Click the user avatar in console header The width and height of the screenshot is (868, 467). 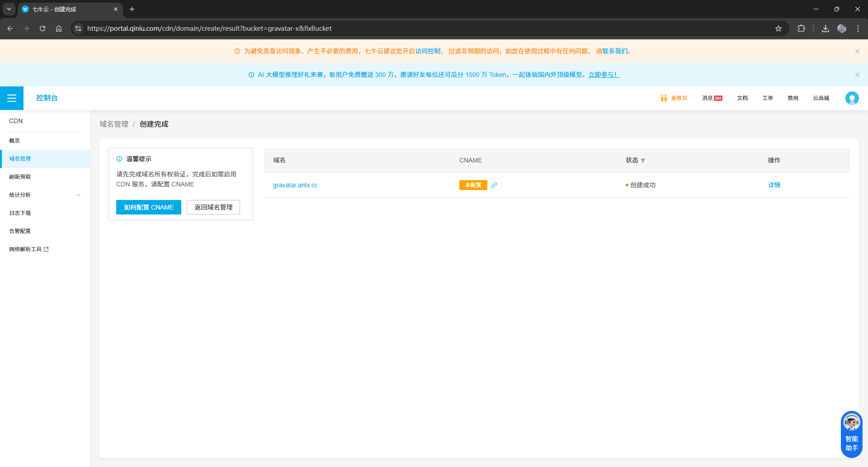point(852,98)
